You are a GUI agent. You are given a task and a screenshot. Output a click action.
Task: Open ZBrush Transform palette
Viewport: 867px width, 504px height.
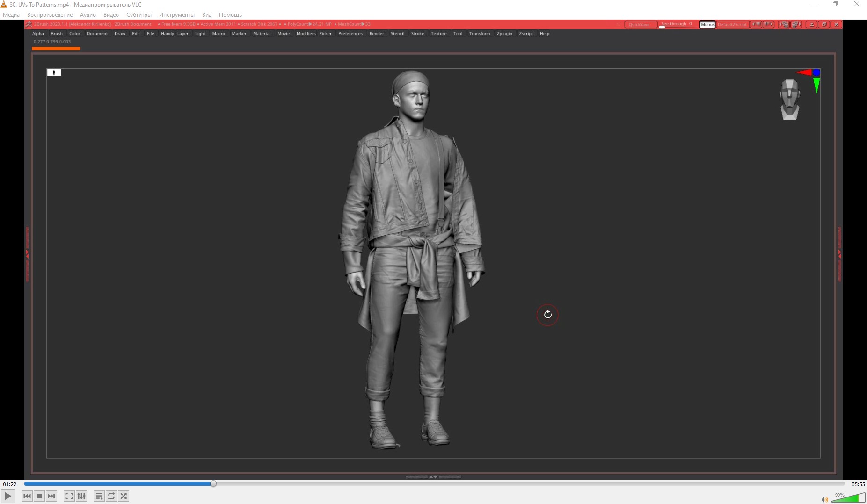click(480, 34)
